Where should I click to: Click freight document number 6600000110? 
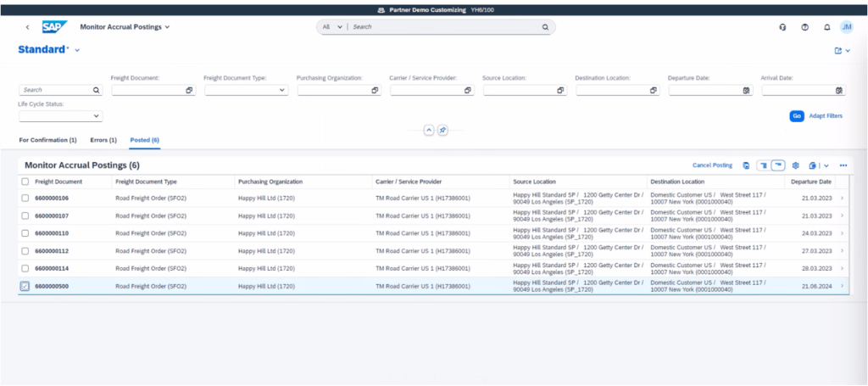click(52, 233)
